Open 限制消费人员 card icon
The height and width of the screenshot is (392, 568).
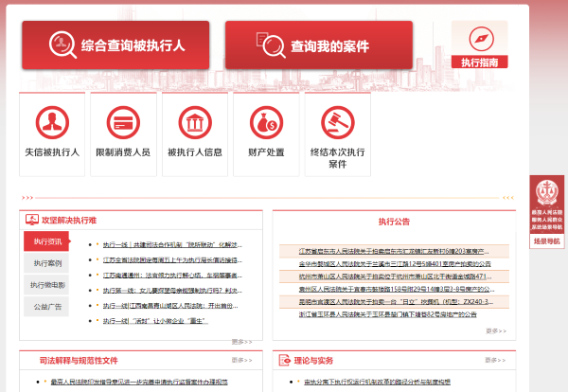coord(123,122)
